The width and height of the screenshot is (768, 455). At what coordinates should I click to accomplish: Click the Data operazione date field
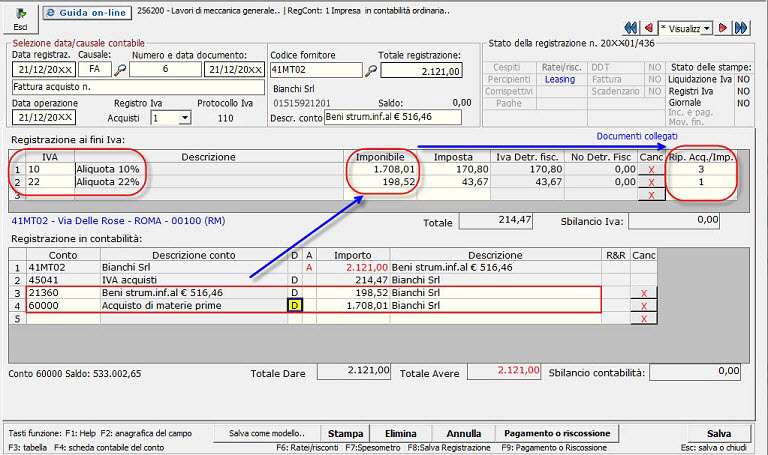(x=44, y=118)
